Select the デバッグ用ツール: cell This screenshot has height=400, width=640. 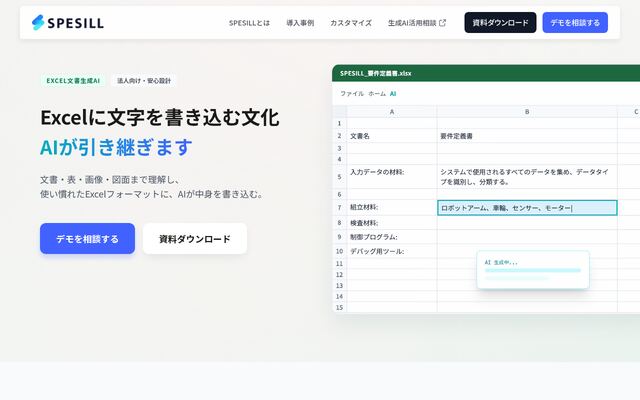[x=392, y=251]
